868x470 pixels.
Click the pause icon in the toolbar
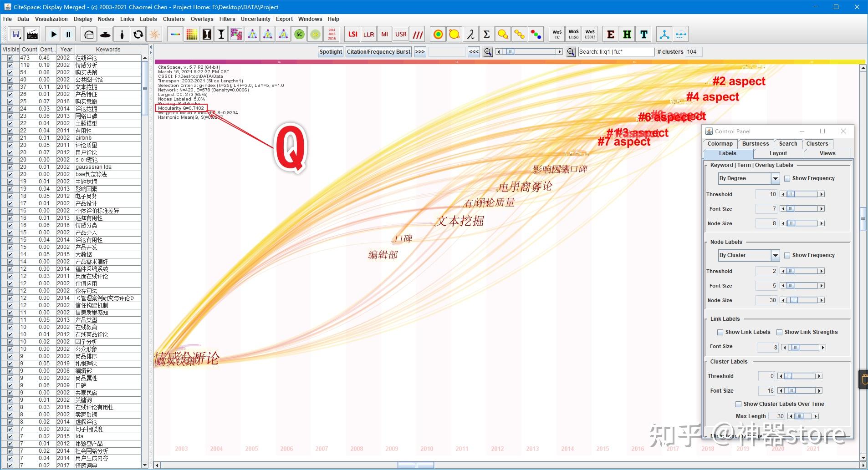click(x=68, y=34)
